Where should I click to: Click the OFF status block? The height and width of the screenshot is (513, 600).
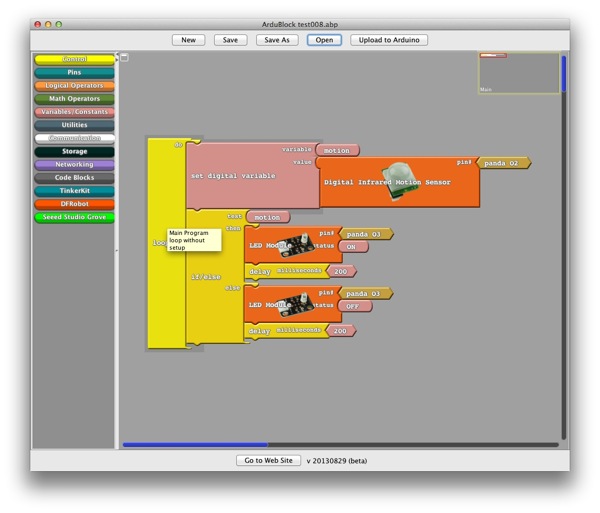(x=353, y=307)
